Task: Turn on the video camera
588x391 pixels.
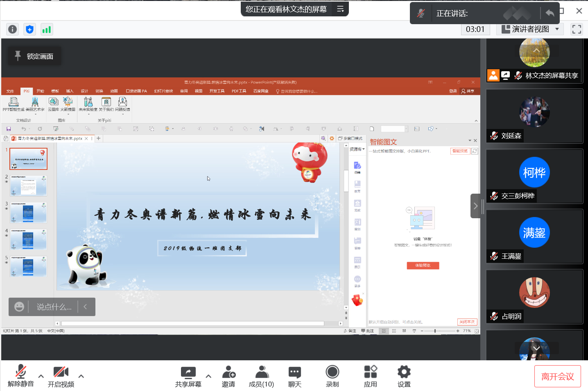Action: pos(61,376)
